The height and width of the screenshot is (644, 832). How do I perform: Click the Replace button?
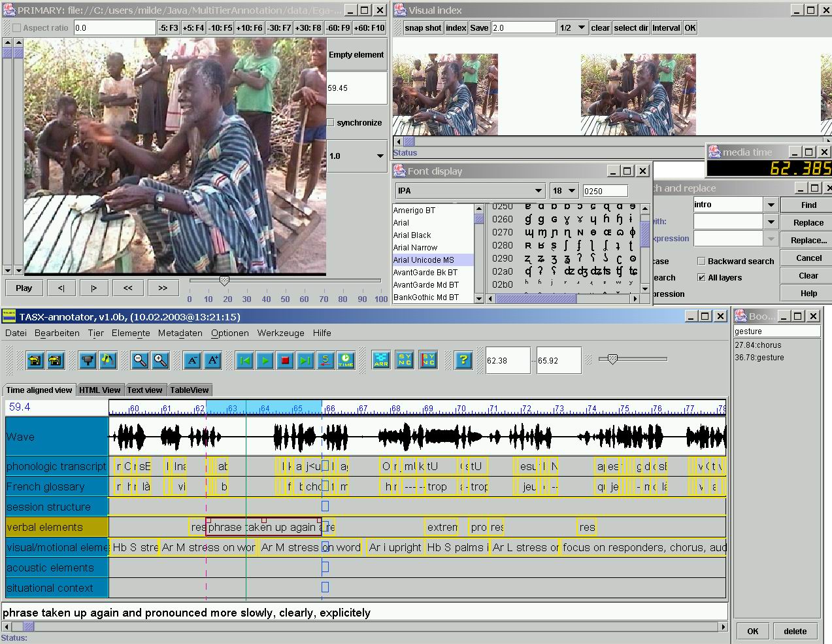808,223
